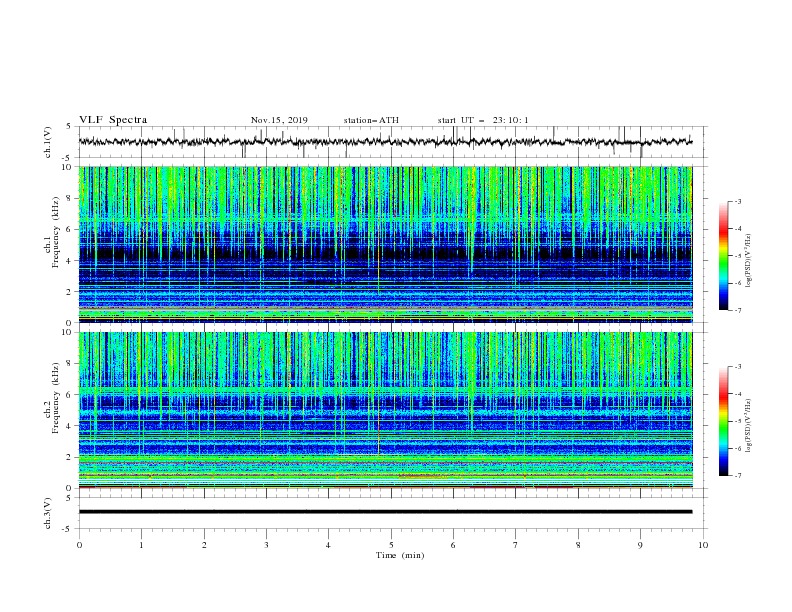This screenshot has width=792, height=612.
Task: Click time axis tick label "0"
Action: (x=79, y=545)
